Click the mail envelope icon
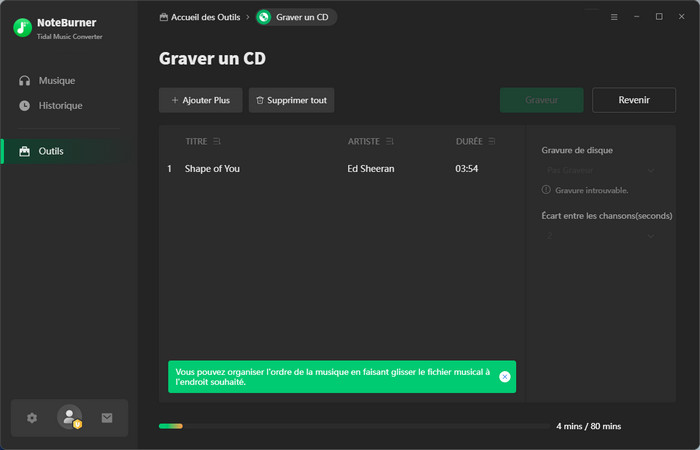The height and width of the screenshot is (450, 700). tap(107, 418)
